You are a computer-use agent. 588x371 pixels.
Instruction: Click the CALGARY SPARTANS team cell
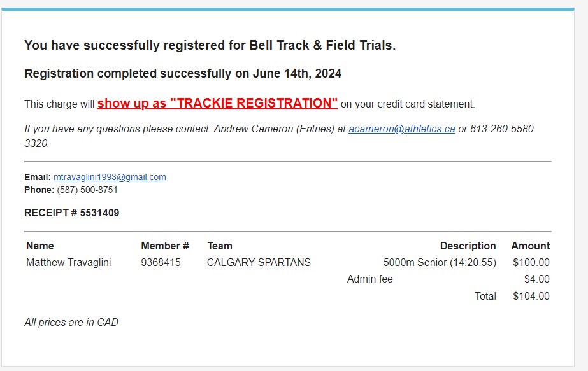pyautogui.click(x=259, y=262)
